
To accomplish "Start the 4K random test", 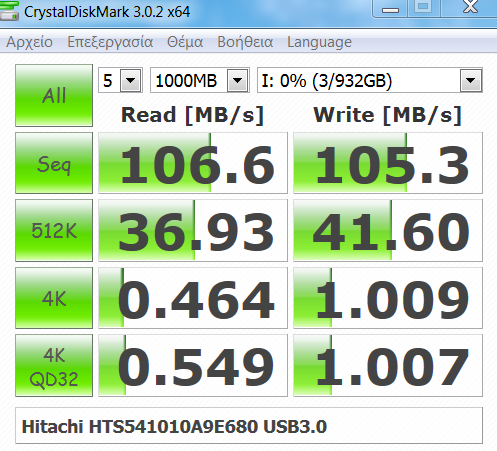I will coord(54,298).
